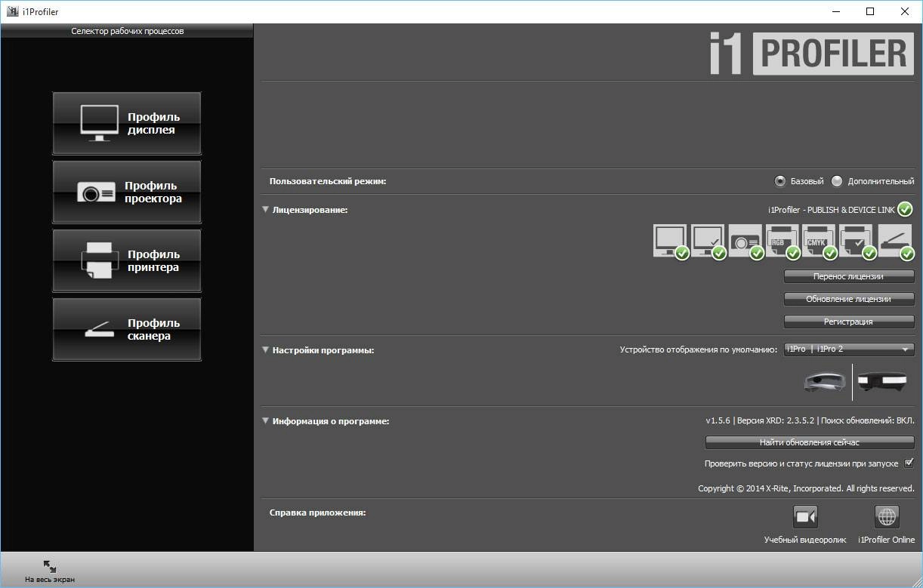923x588 pixels.
Task: Select the Базовый user mode radio button
Action: coord(780,181)
